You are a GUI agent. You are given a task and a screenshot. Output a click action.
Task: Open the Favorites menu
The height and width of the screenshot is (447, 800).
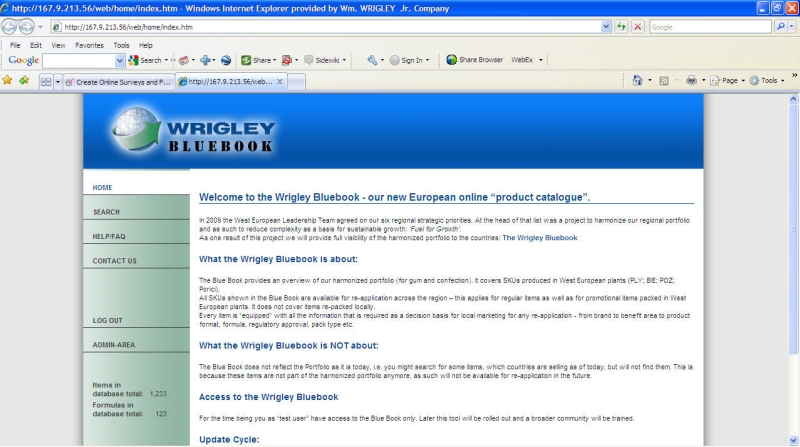coord(89,45)
